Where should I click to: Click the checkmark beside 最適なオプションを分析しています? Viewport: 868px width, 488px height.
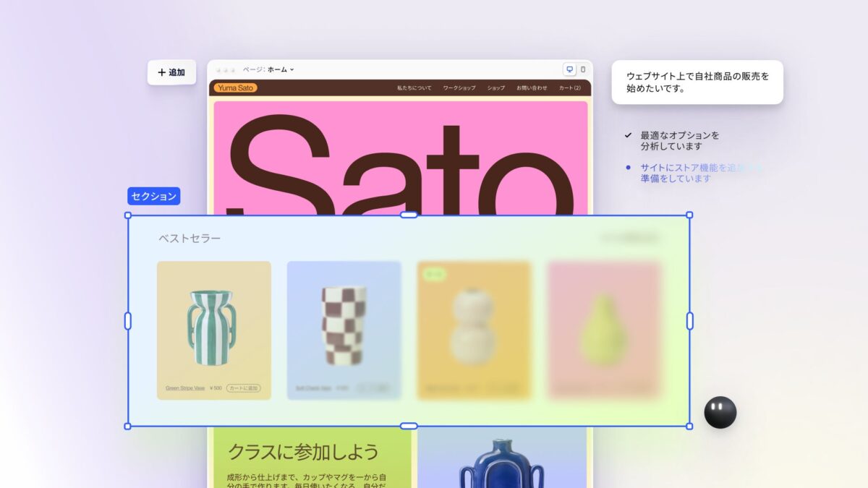[x=627, y=134]
